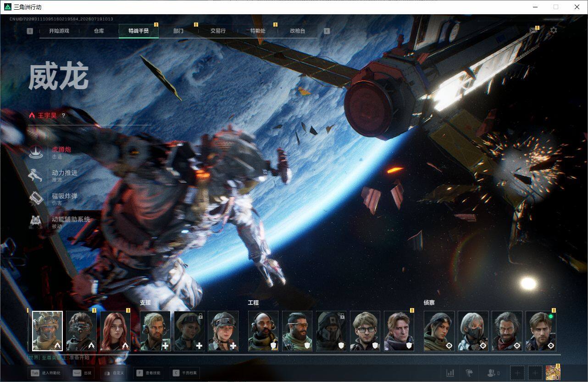Click the question mark beside 王宇昊
The width and height of the screenshot is (588, 382).
63,116
